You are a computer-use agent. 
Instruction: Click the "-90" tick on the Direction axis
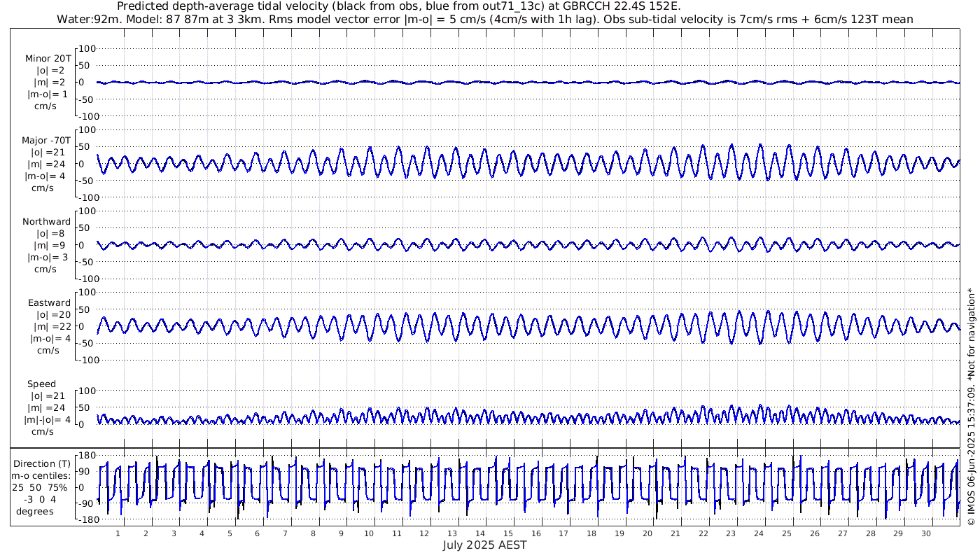[87, 504]
